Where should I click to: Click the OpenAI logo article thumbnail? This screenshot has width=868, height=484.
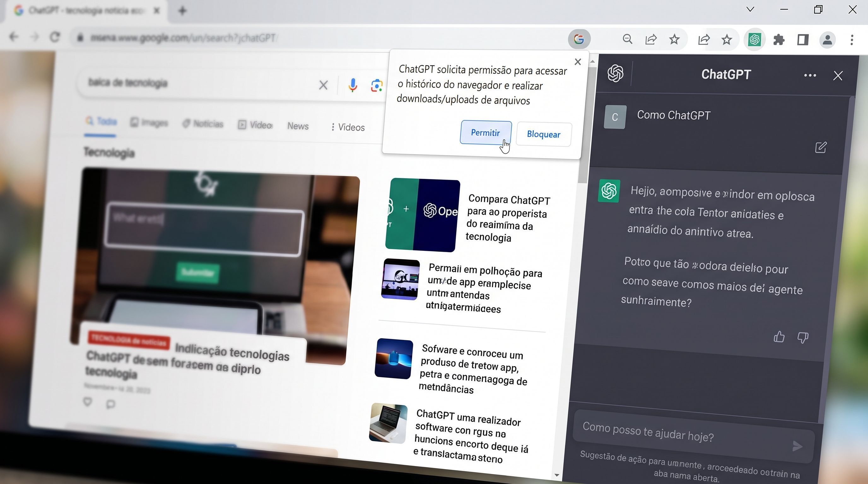tap(423, 215)
